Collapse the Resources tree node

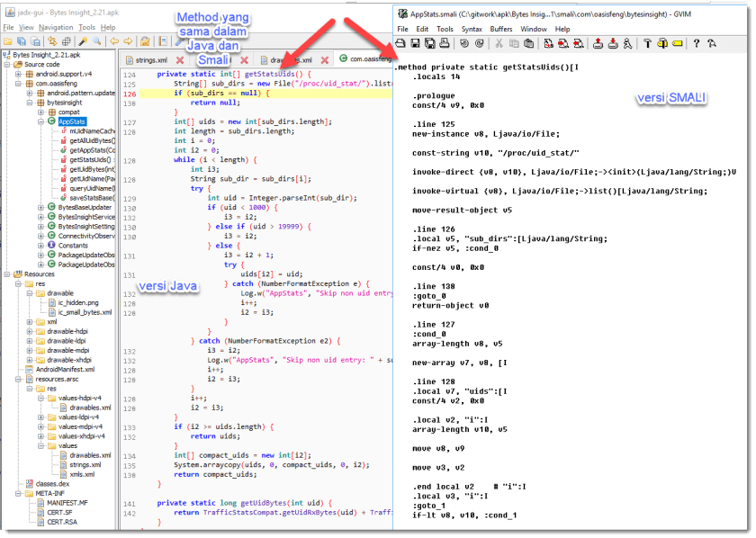point(6,273)
